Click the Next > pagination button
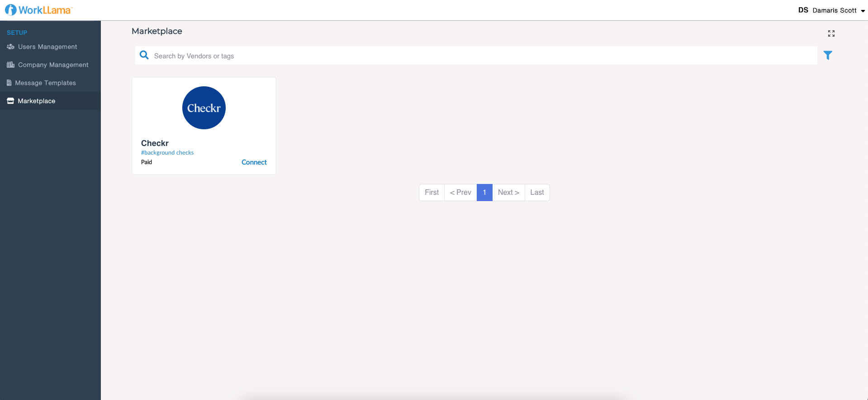The height and width of the screenshot is (400, 868). (x=508, y=193)
